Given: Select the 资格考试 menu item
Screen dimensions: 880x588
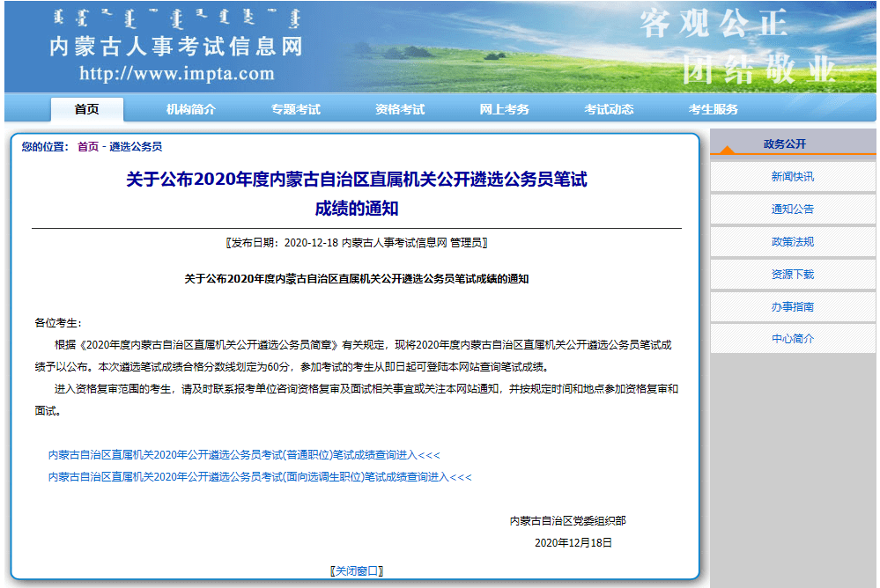Looking at the screenshot, I should 400,109.
